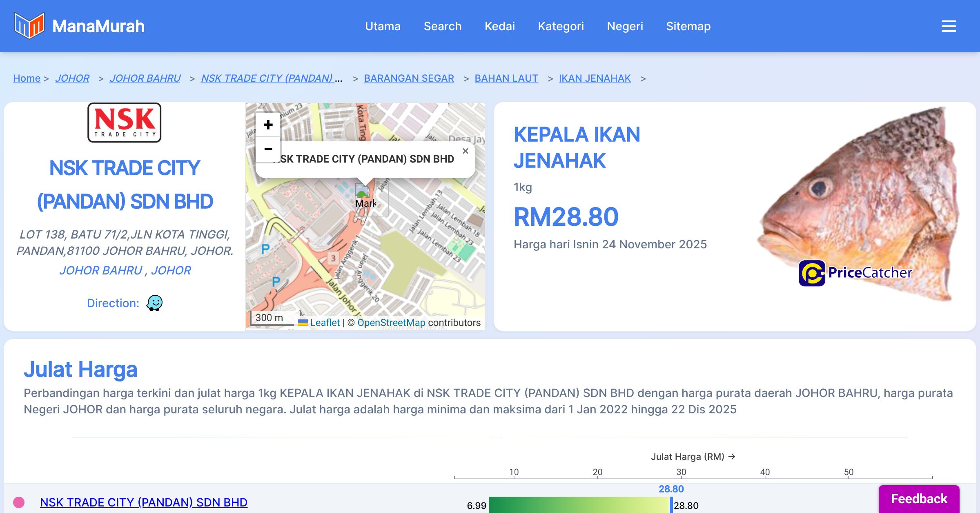Click the ManaMurah book logo icon
Screen dimensions: 980x513
click(29, 26)
